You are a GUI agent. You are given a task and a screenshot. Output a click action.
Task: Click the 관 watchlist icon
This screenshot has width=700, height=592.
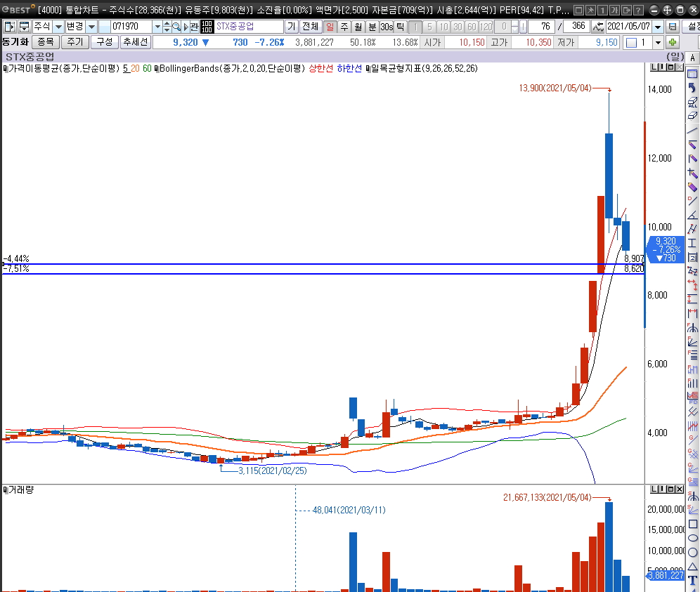(194, 27)
